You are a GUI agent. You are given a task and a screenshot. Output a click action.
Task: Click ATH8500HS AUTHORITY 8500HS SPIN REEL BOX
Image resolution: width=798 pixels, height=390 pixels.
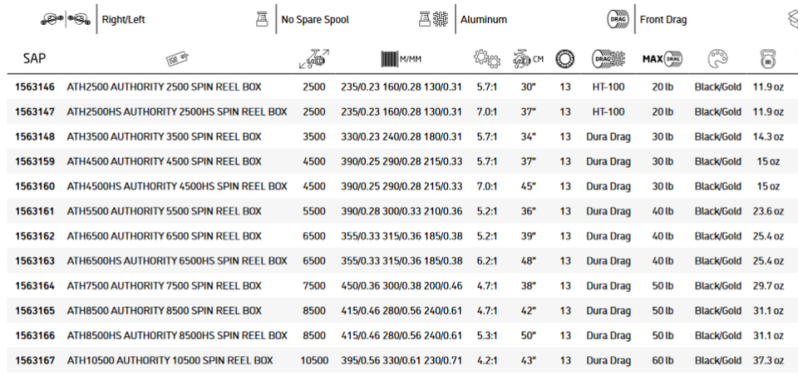tap(177, 336)
